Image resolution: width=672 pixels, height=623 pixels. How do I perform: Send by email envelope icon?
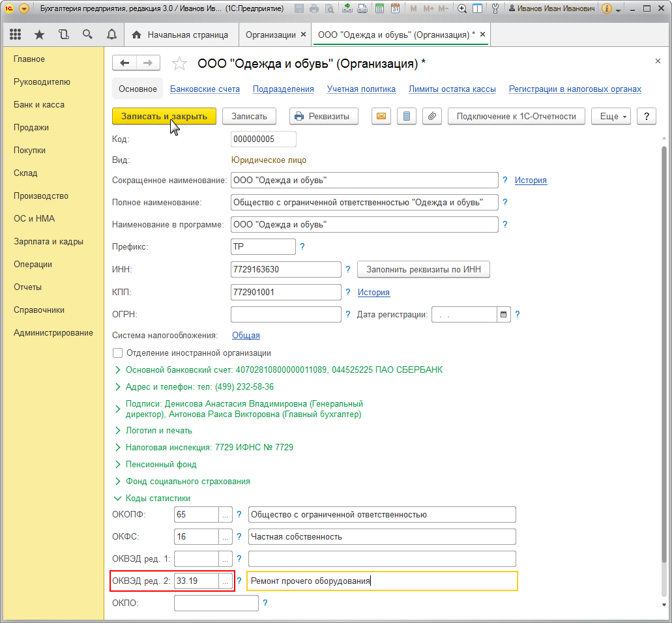coord(381,116)
